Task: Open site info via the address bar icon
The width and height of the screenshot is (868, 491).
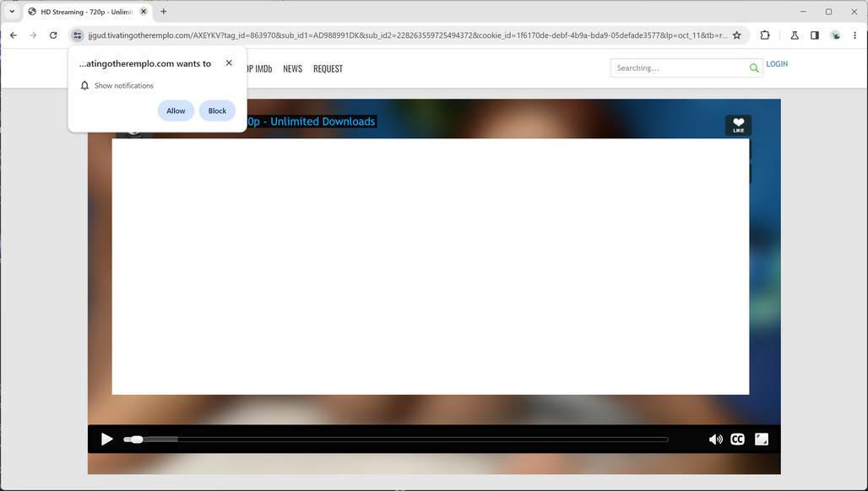Action: tap(77, 35)
